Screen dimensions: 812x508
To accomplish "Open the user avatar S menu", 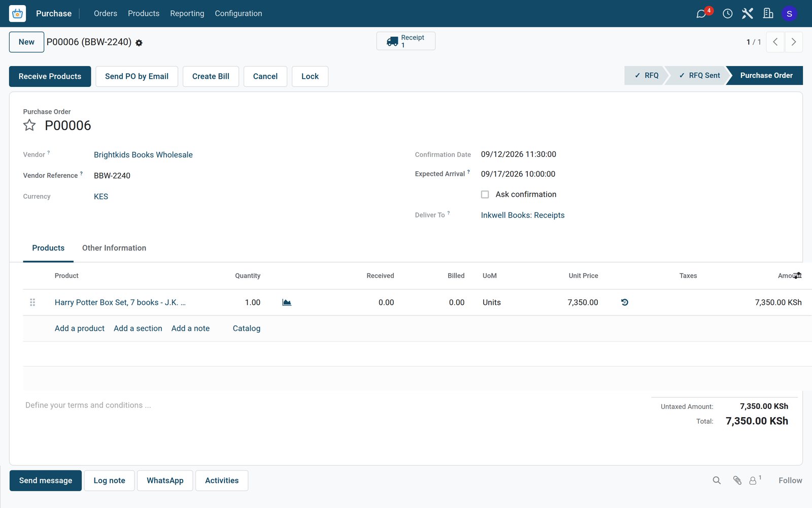I will pos(789,14).
